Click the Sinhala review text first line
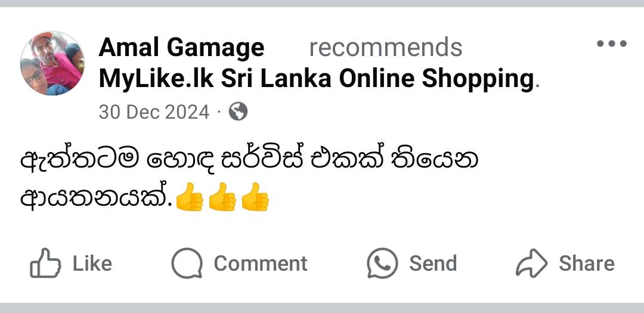The image size is (644, 313). (249, 159)
